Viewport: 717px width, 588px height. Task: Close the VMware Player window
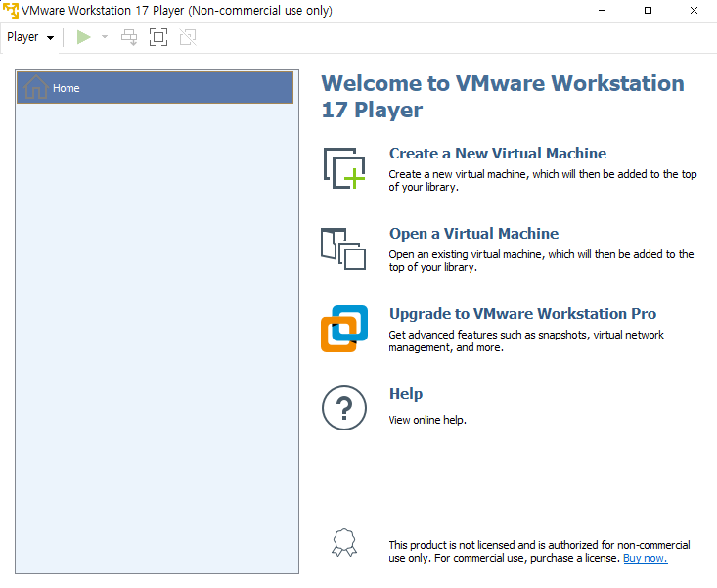pos(694,10)
